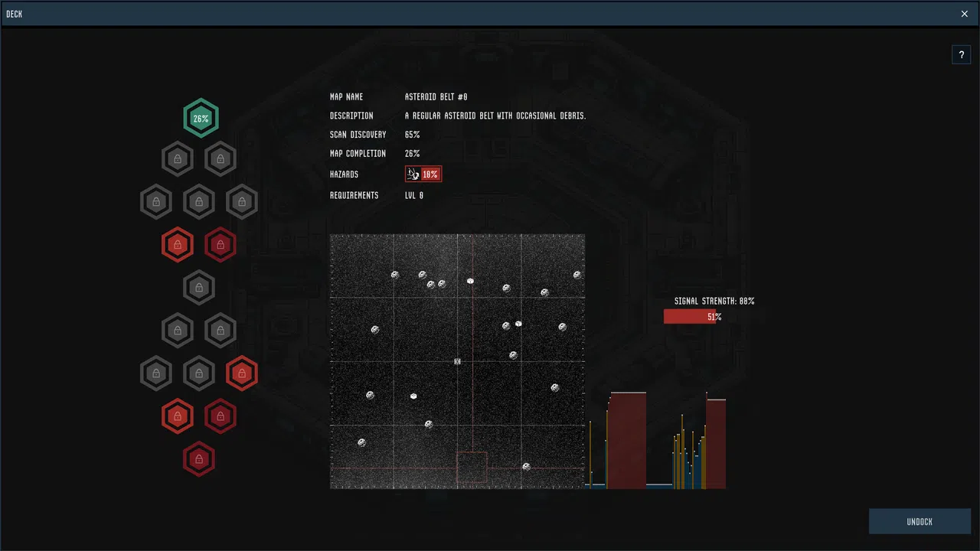980x551 pixels.
Task: Click leftmost gray hexagon in seventh row
Action: [156, 373]
